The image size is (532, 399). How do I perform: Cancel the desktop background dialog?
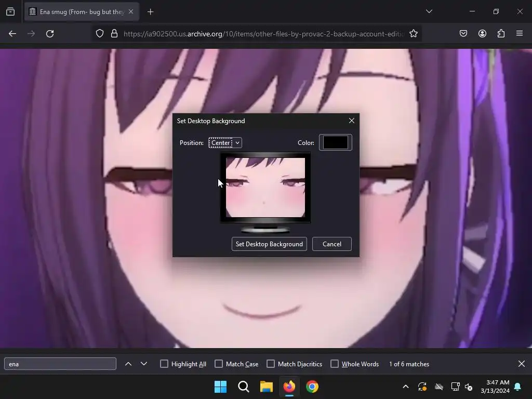tap(332, 244)
